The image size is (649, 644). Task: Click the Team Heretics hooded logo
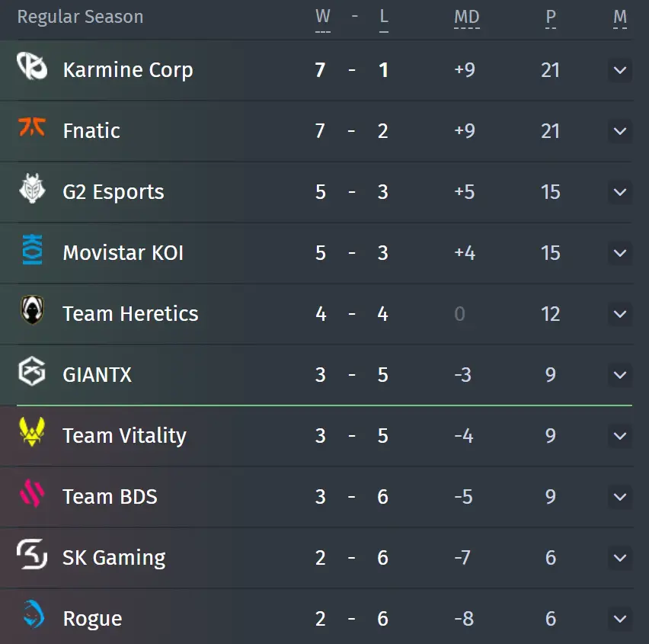(x=32, y=309)
